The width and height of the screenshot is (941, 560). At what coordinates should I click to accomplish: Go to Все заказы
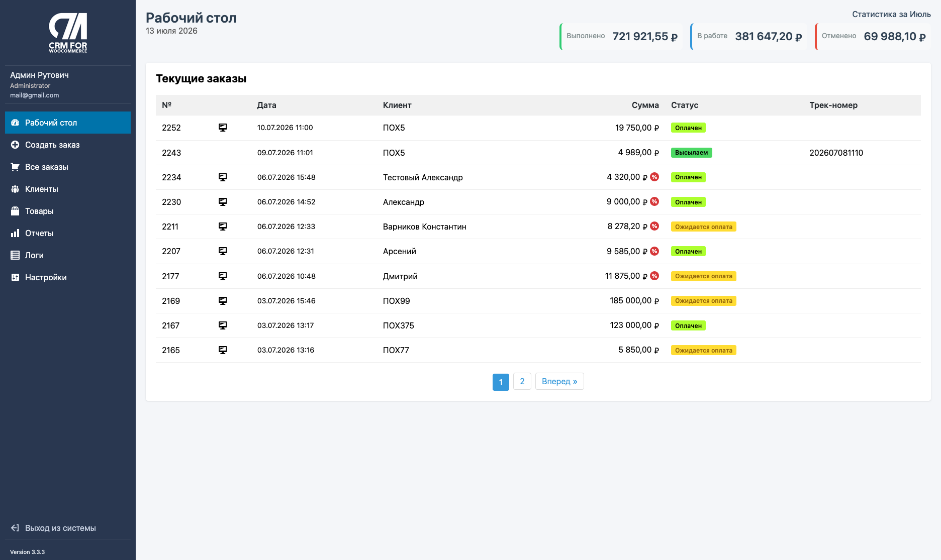click(68, 167)
